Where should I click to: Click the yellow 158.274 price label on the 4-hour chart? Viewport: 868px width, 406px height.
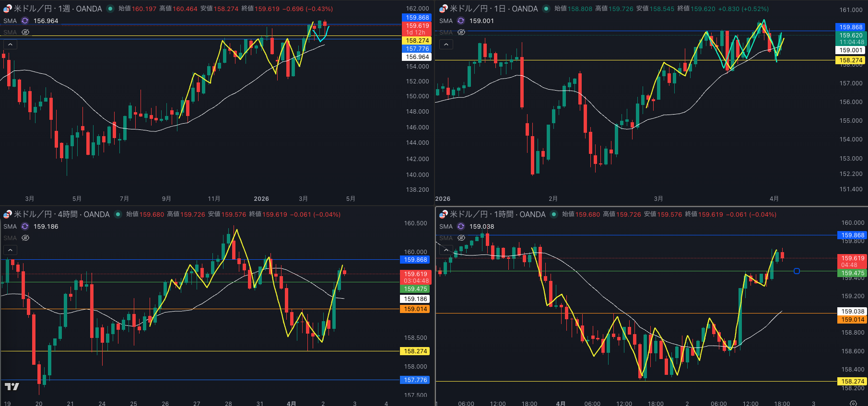(x=415, y=351)
